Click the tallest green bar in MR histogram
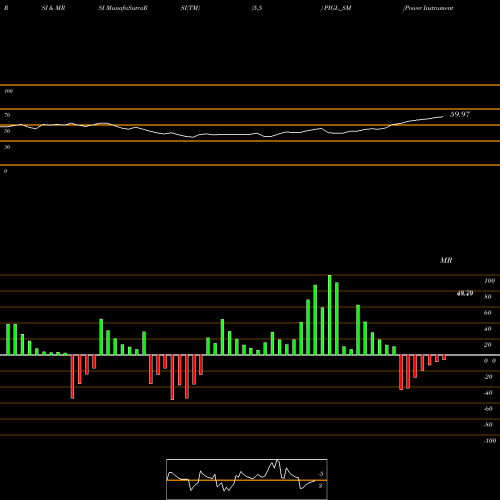Viewport: 500px width, 500px height. [x=330, y=315]
